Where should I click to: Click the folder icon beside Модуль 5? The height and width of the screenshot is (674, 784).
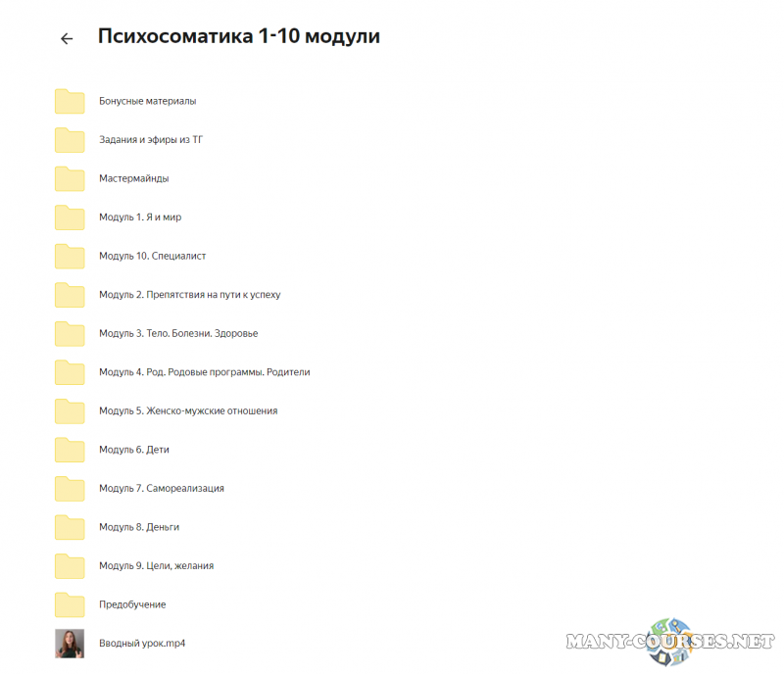pyautogui.click(x=69, y=410)
